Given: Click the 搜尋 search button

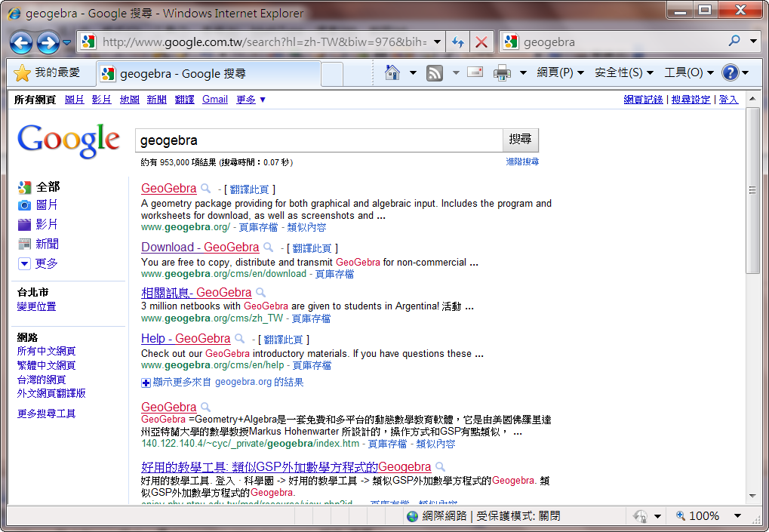Looking at the screenshot, I should click(521, 140).
